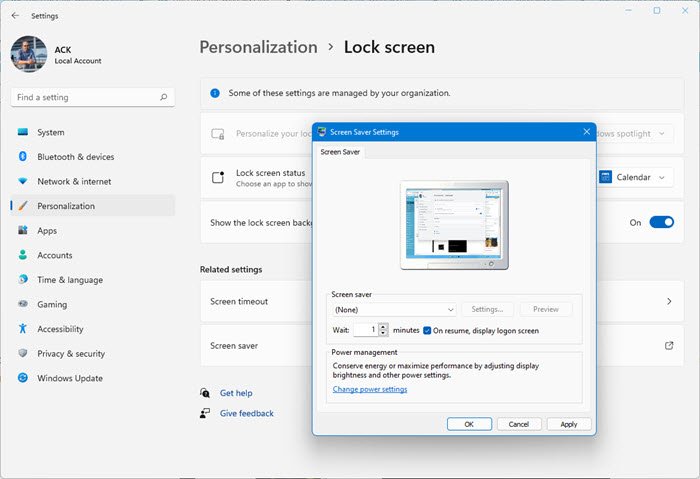Image resolution: width=700 pixels, height=479 pixels.
Task: Click the Give feedback icon
Action: pyautogui.click(x=205, y=413)
